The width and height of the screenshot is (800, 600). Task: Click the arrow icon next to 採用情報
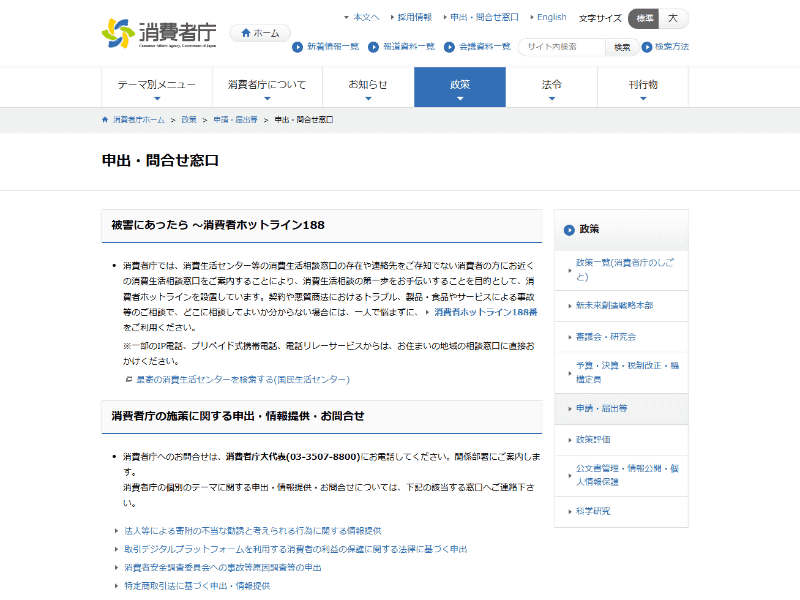[x=392, y=16]
